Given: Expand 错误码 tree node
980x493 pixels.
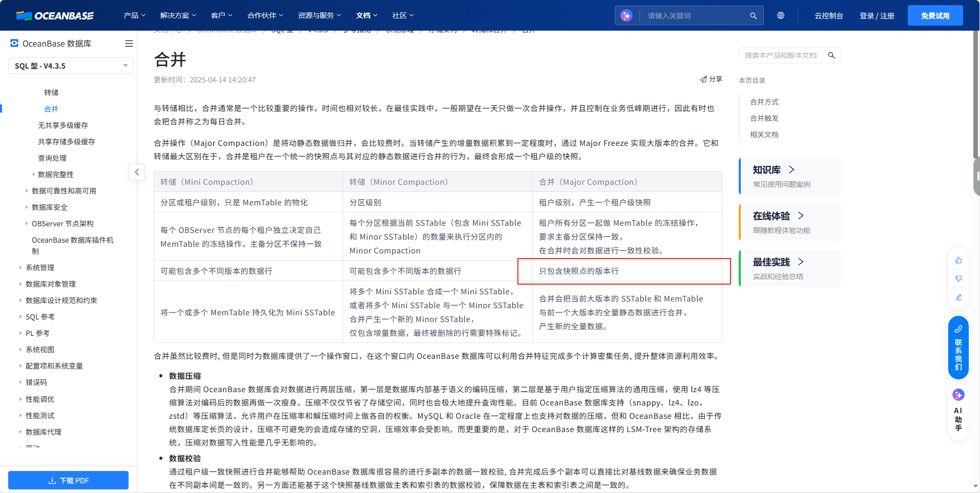Looking at the screenshot, I should click(x=20, y=382).
